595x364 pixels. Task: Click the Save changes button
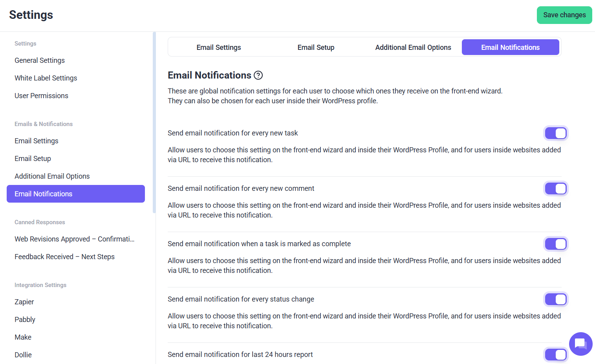pos(564,15)
